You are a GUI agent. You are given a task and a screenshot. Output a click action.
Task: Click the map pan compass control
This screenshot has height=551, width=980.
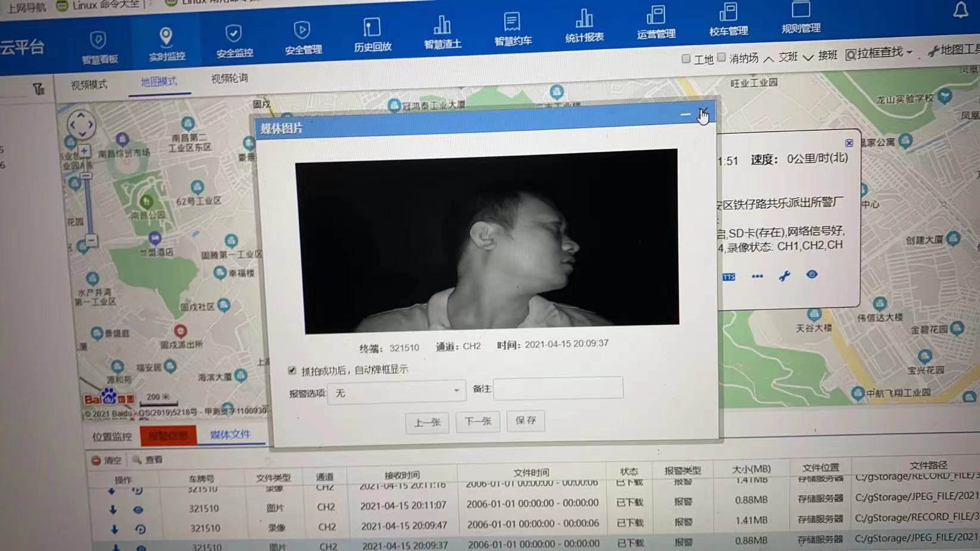tap(82, 125)
